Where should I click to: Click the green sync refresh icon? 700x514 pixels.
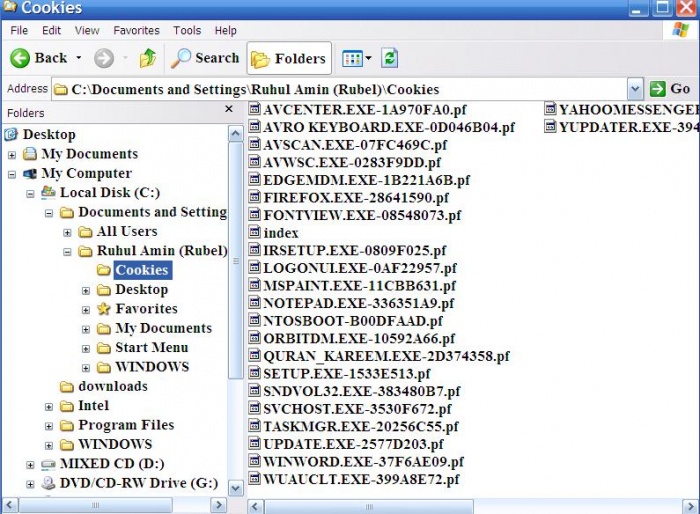coord(389,58)
